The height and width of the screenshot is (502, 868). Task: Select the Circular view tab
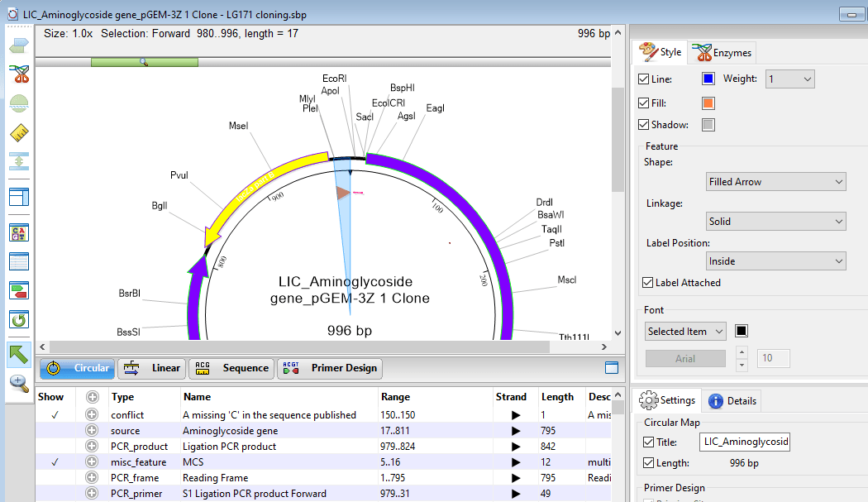pos(78,369)
